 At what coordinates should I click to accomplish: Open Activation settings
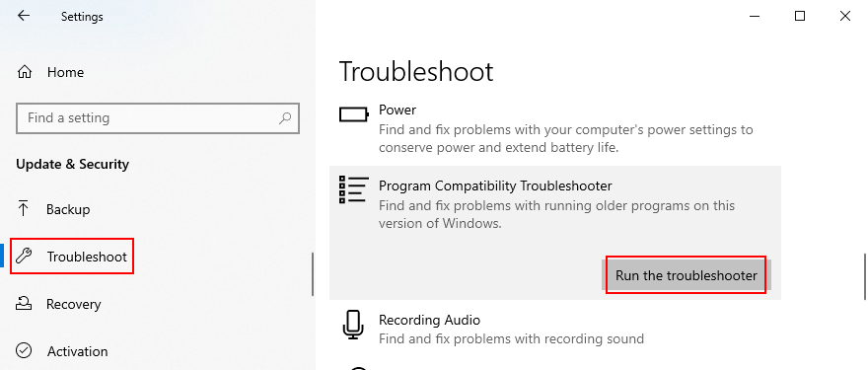click(77, 351)
